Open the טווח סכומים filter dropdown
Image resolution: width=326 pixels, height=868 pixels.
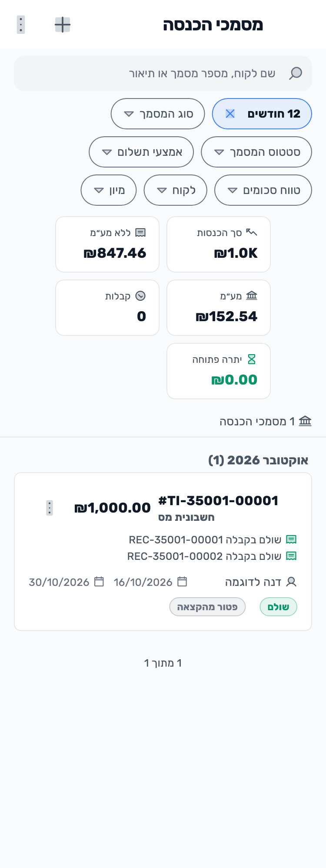(x=263, y=190)
